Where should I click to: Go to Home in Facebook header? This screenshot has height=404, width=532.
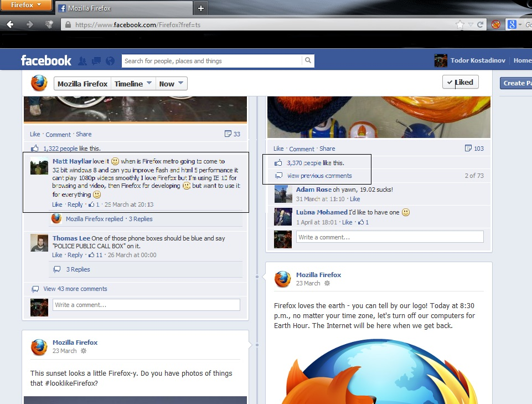point(523,60)
